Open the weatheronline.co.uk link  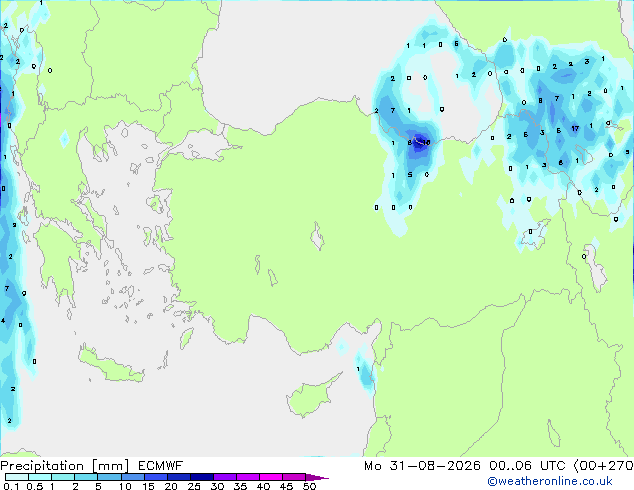tap(550, 481)
